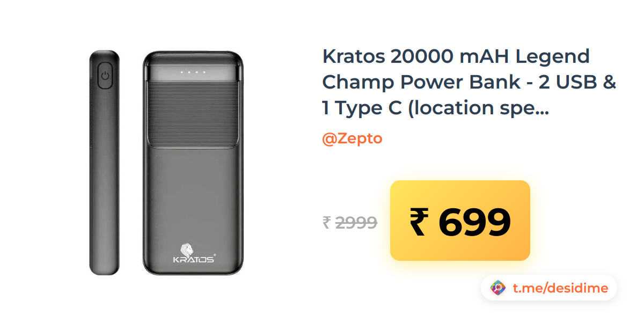Tap the power button on side view
Image resolution: width=644 pixels, height=322 pixels.
pos(105,75)
